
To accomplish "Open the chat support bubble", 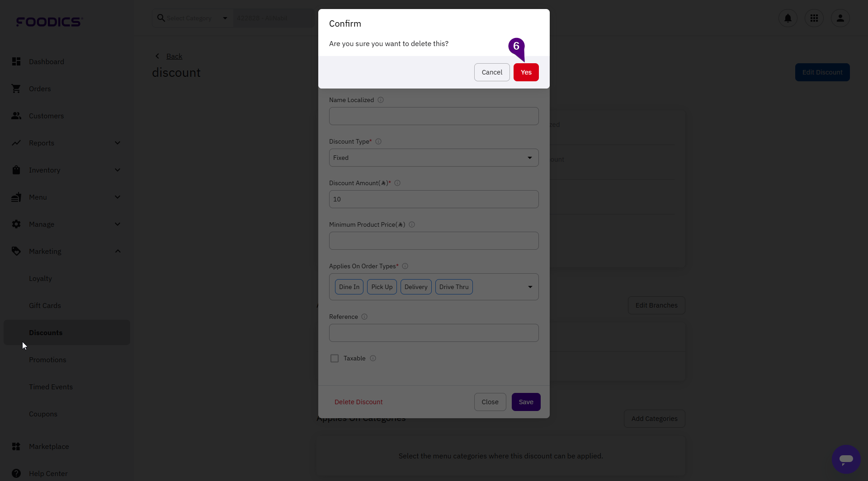I will coord(846,459).
